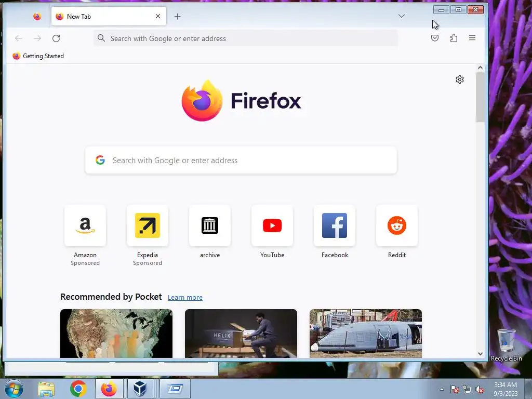532x399 pixels.
Task: Open the Save to Pocket button
Action: click(x=435, y=38)
